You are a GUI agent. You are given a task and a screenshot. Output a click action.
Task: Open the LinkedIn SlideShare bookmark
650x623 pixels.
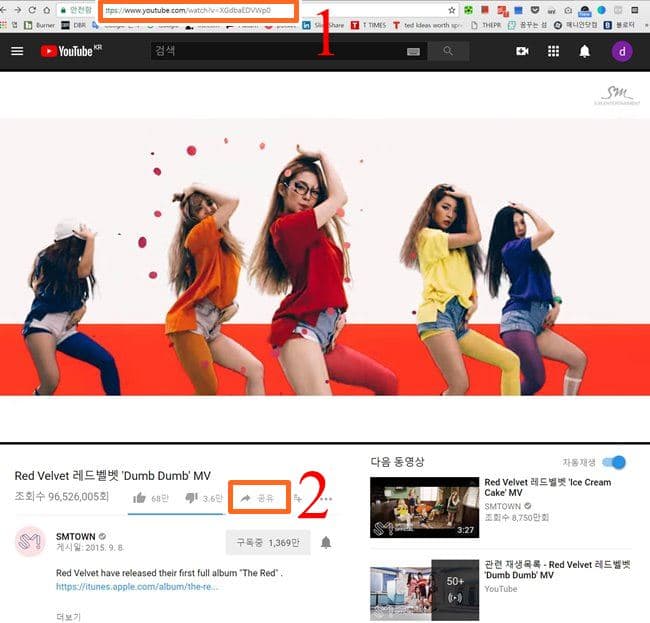click(323, 25)
